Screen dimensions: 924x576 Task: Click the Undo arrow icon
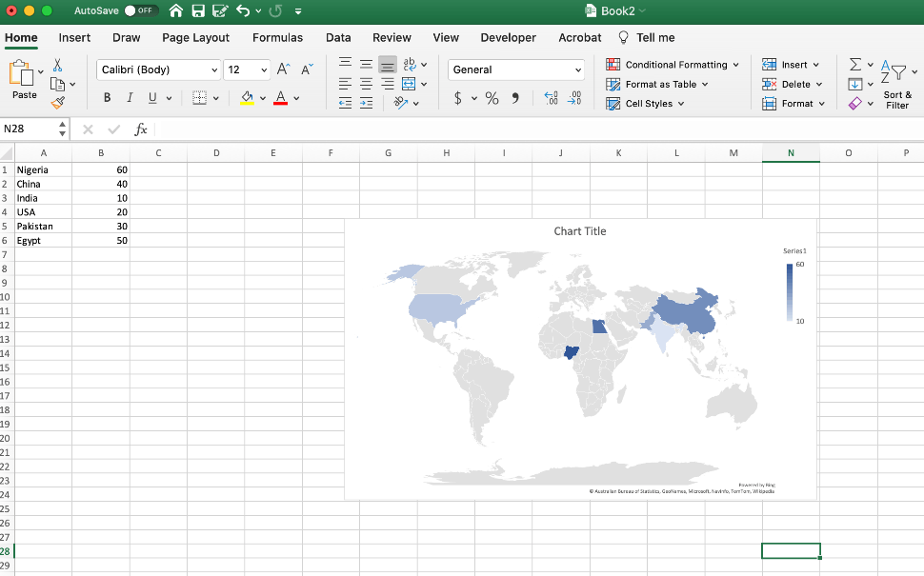coord(243,11)
